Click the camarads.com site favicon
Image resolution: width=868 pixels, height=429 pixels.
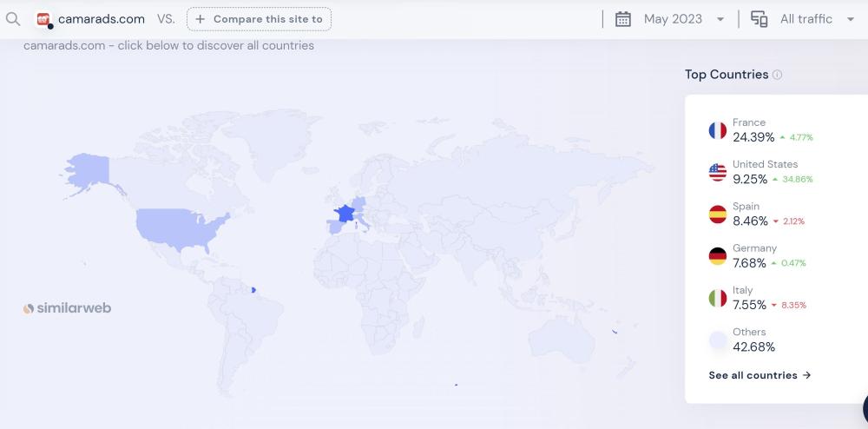click(x=43, y=19)
